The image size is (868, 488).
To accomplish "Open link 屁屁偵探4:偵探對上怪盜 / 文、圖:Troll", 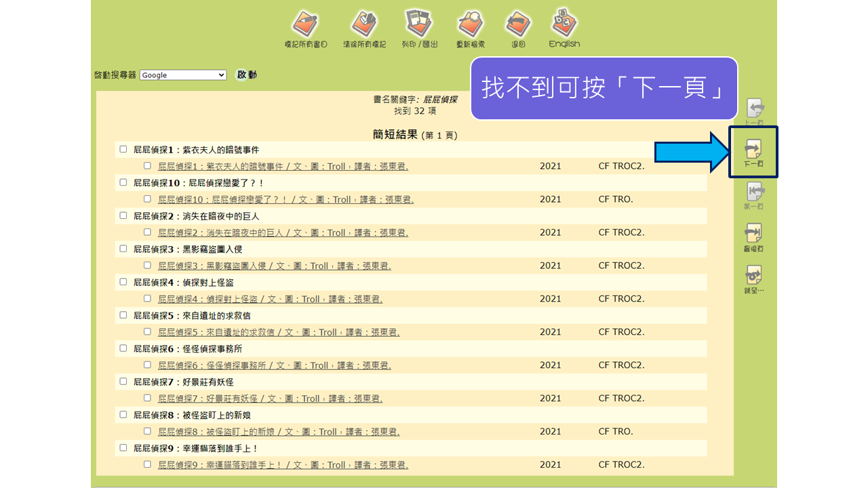I will [x=270, y=299].
